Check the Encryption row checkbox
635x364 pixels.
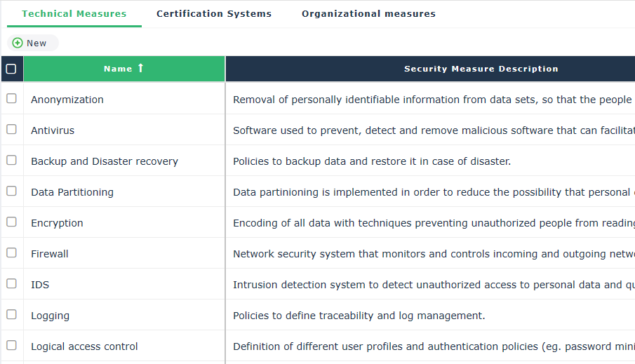pyautogui.click(x=11, y=222)
